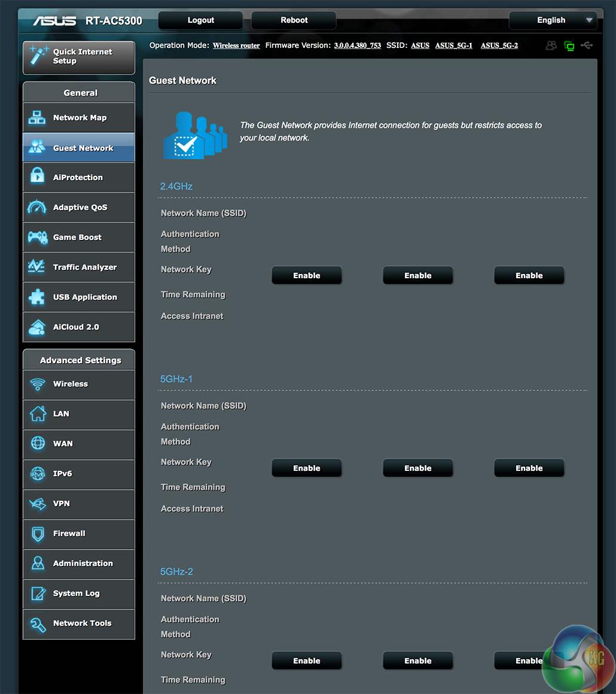616x694 pixels.
Task: Enable the first 2.4GHz guest network
Action: pos(307,275)
